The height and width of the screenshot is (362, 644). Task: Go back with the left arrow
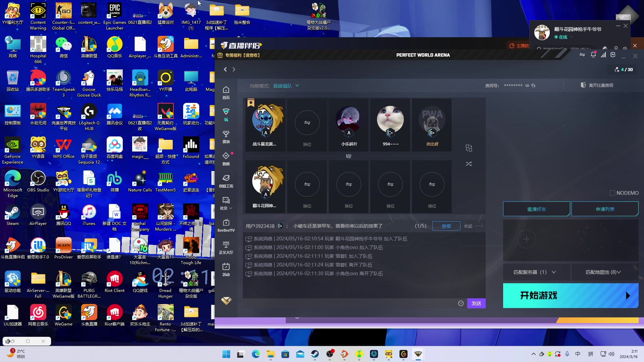(x=225, y=69)
